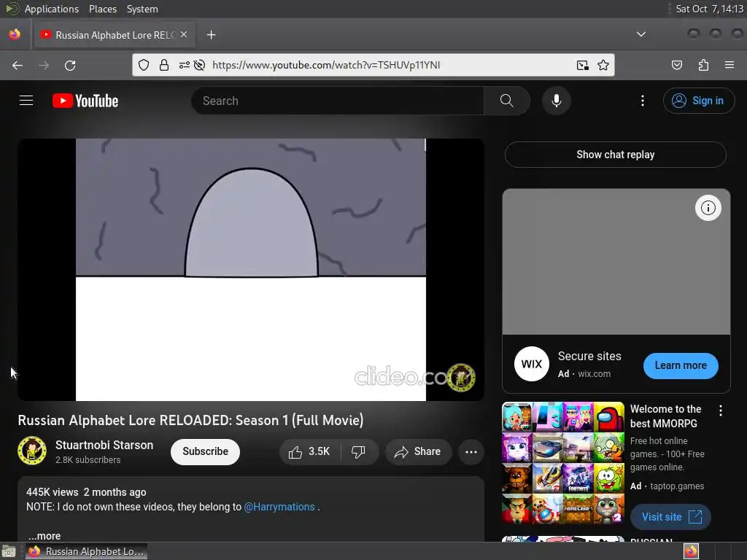Focus the YouTube Search field
The width and height of the screenshot is (747, 560).
[337, 101]
